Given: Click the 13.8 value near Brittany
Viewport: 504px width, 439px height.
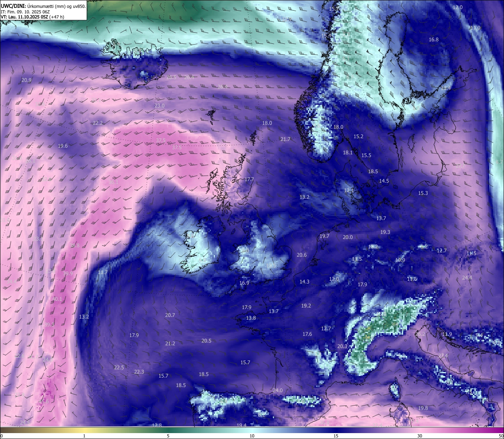Looking at the screenshot, I should click(251, 318).
